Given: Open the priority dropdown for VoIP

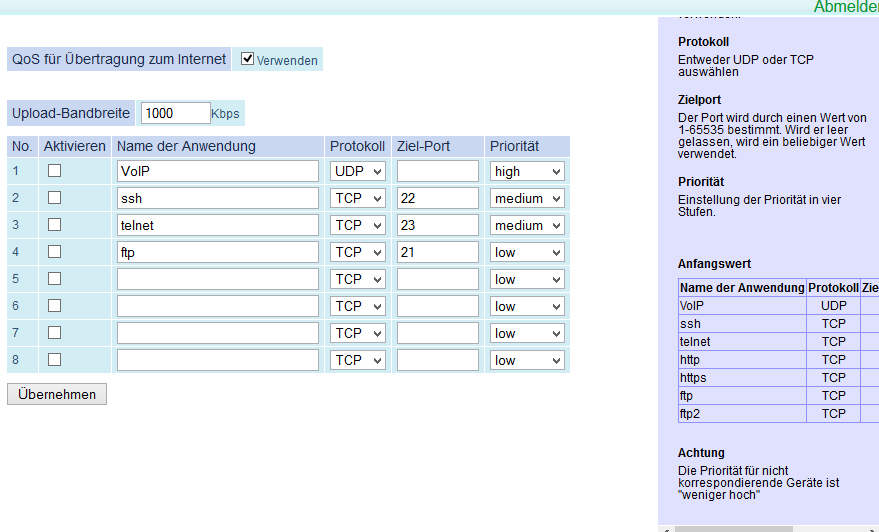Looking at the screenshot, I should pyautogui.click(x=528, y=172).
